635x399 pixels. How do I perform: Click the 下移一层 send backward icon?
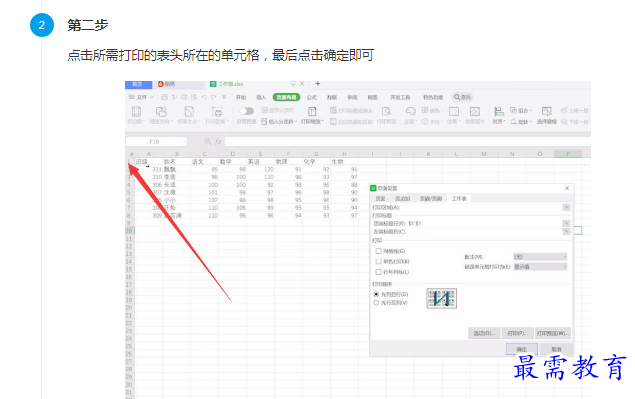tap(564, 122)
